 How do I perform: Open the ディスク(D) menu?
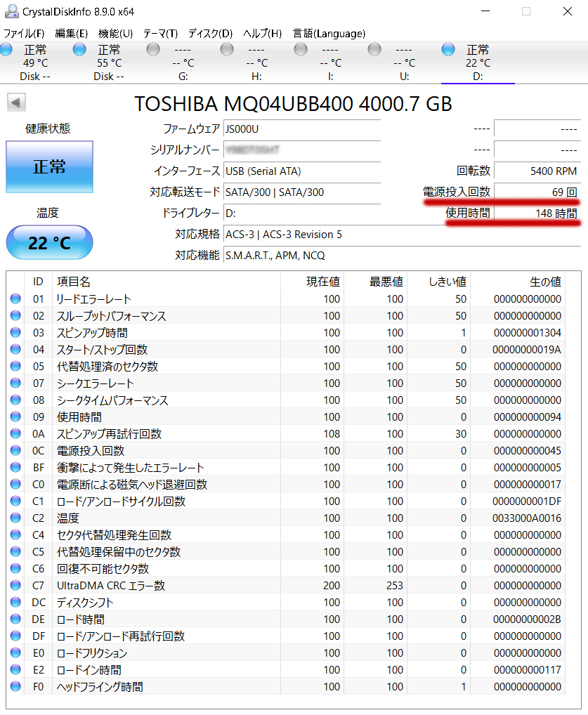tap(210, 34)
